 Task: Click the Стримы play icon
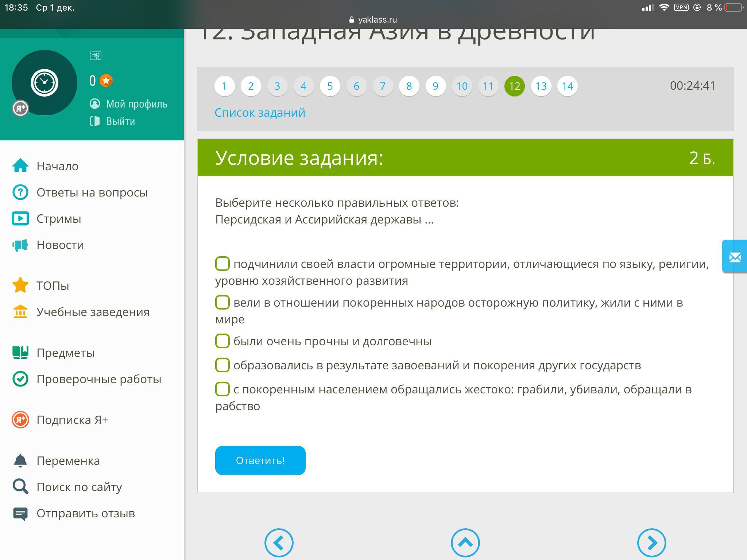pyautogui.click(x=20, y=218)
